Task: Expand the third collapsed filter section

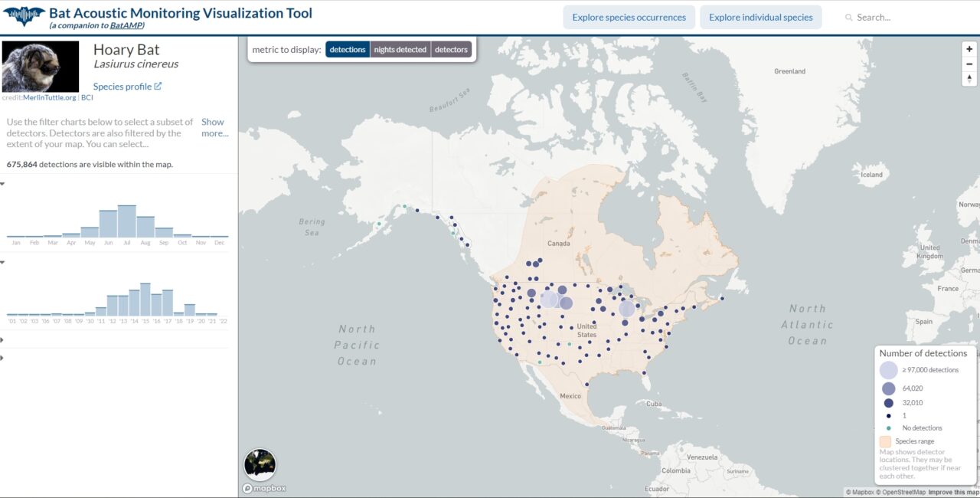Action: [x=4, y=339]
